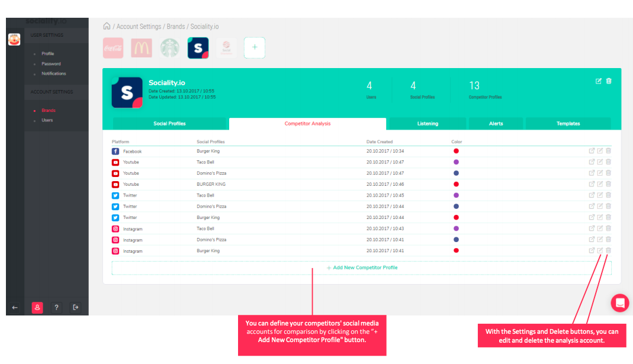Open the Alerts tab
The width and height of the screenshot is (633, 364).
(496, 124)
